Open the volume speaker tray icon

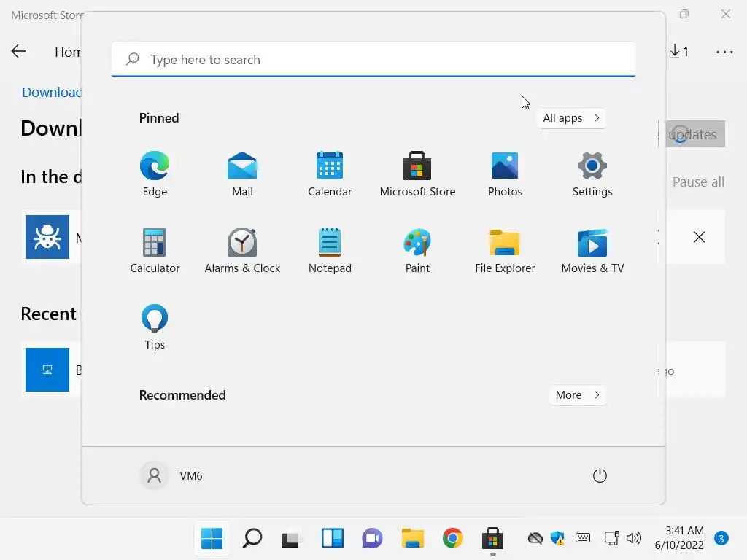coord(634,539)
